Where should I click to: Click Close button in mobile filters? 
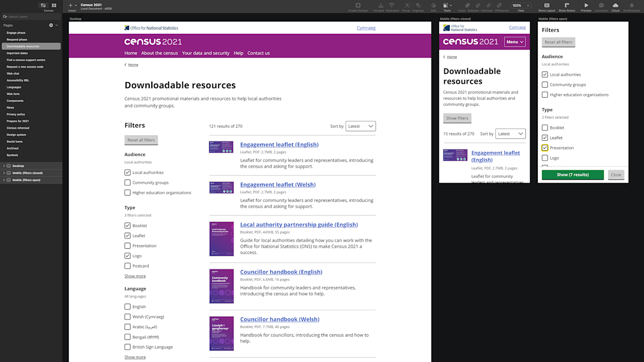tap(616, 175)
